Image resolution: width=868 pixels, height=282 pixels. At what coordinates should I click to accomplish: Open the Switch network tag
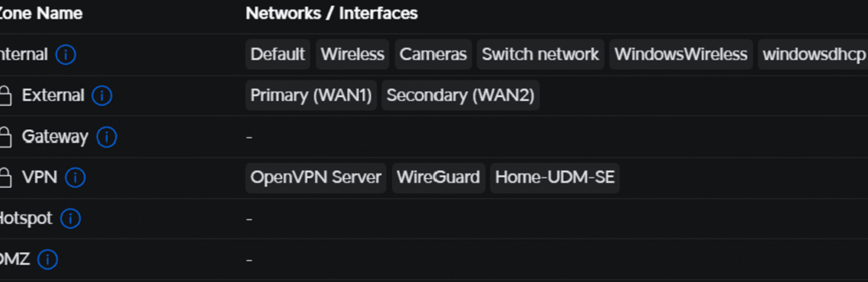point(540,54)
